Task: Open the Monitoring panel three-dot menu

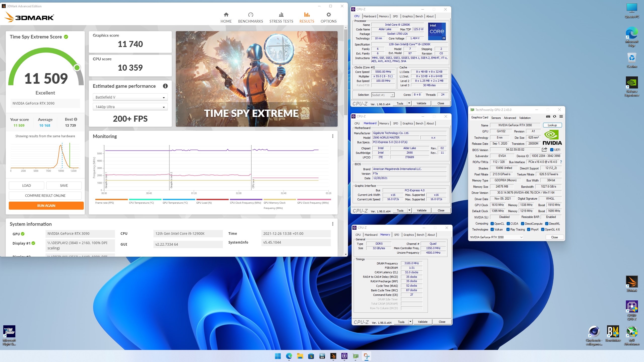Action: point(333,136)
